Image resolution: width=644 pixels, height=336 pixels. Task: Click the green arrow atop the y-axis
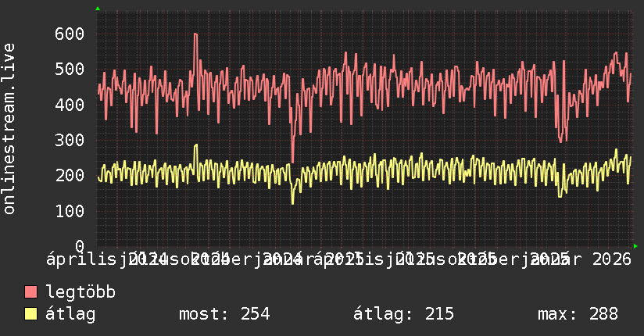[x=98, y=9]
